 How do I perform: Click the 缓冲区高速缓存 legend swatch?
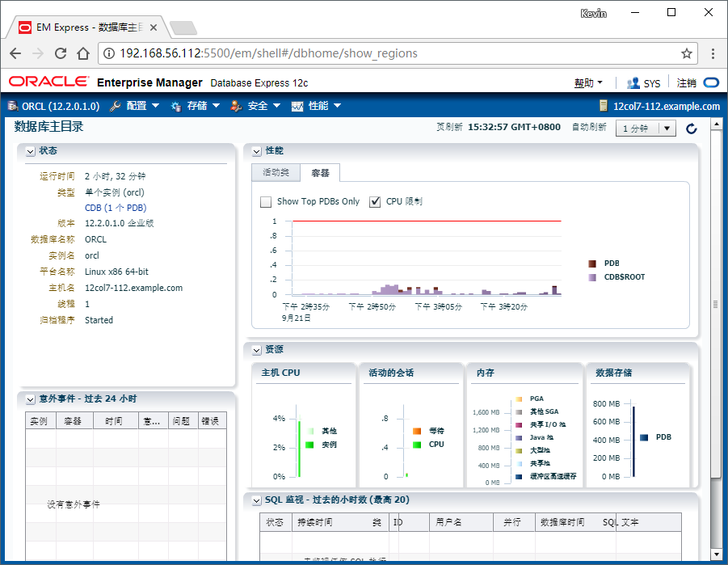(x=519, y=477)
